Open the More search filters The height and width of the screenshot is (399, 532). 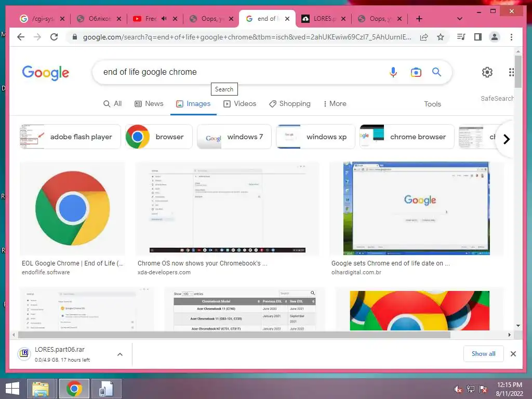click(335, 104)
